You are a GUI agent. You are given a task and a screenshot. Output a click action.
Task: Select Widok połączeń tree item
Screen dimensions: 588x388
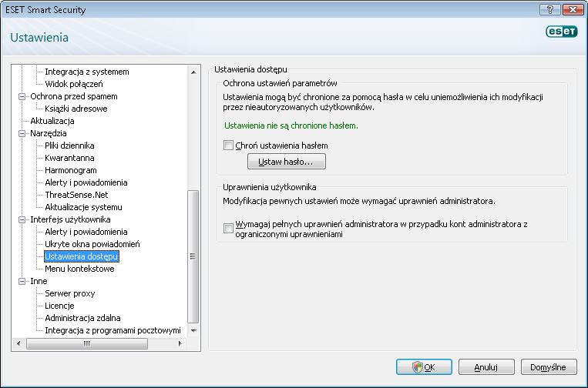click(74, 84)
